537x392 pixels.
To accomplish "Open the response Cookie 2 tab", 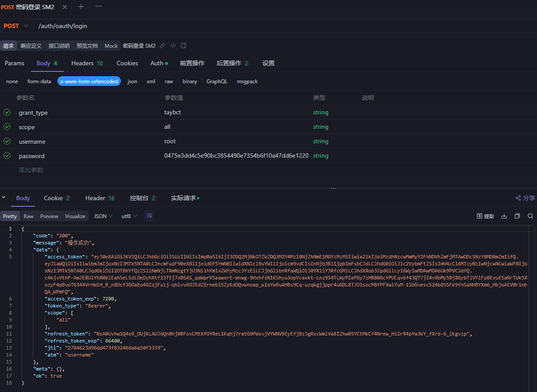I will point(57,198).
